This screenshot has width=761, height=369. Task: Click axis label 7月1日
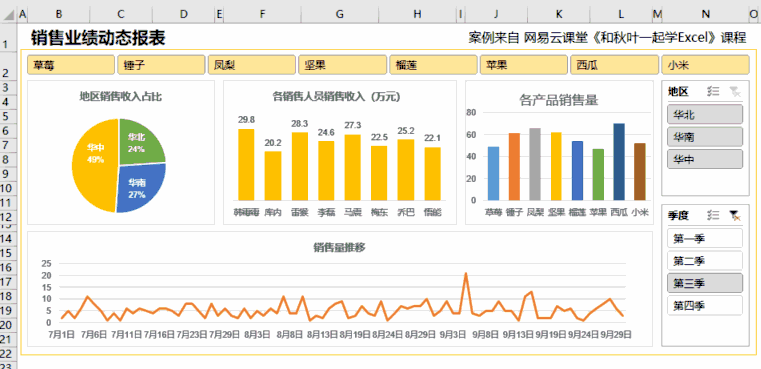pyautogui.click(x=61, y=335)
